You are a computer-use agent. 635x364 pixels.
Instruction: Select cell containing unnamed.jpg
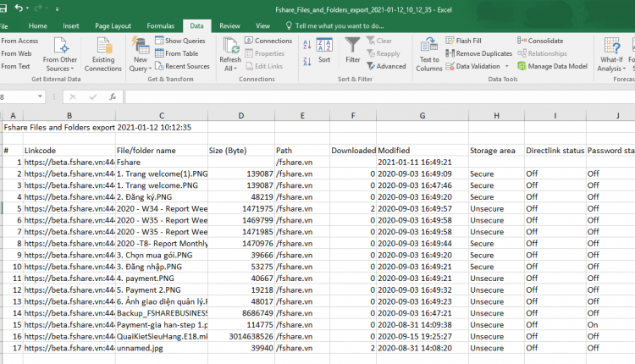pyautogui.click(x=162, y=348)
